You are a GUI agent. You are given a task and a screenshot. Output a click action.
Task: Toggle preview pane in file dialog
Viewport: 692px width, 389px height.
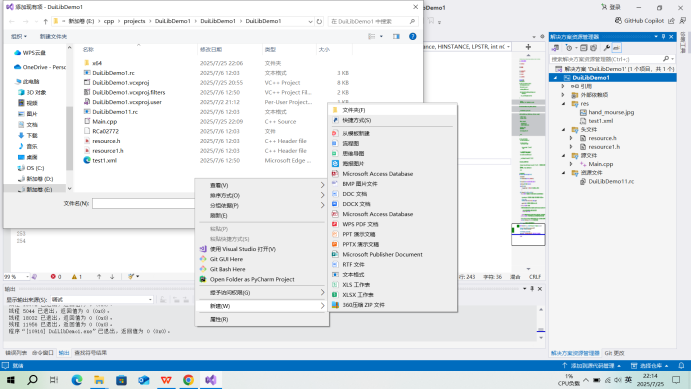point(396,37)
